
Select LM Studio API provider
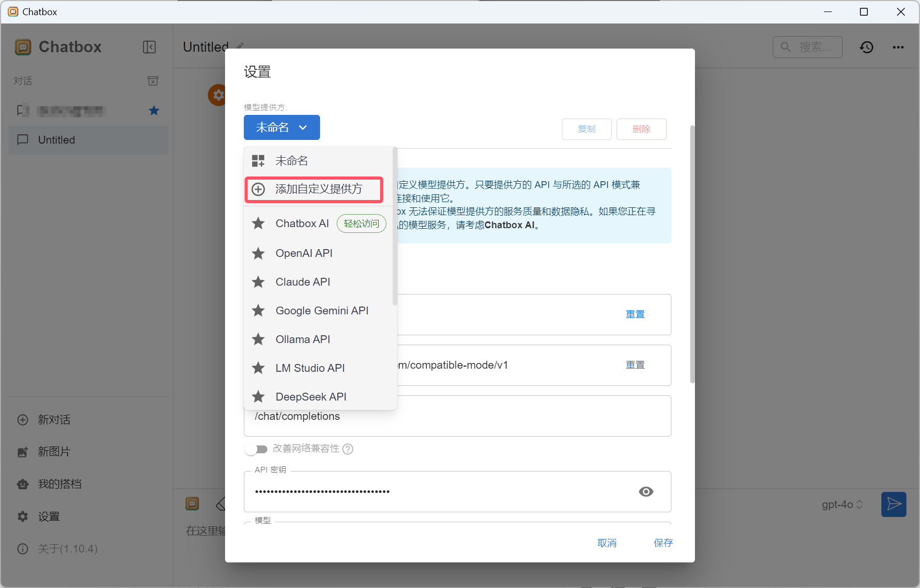pyautogui.click(x=319, y=368)
